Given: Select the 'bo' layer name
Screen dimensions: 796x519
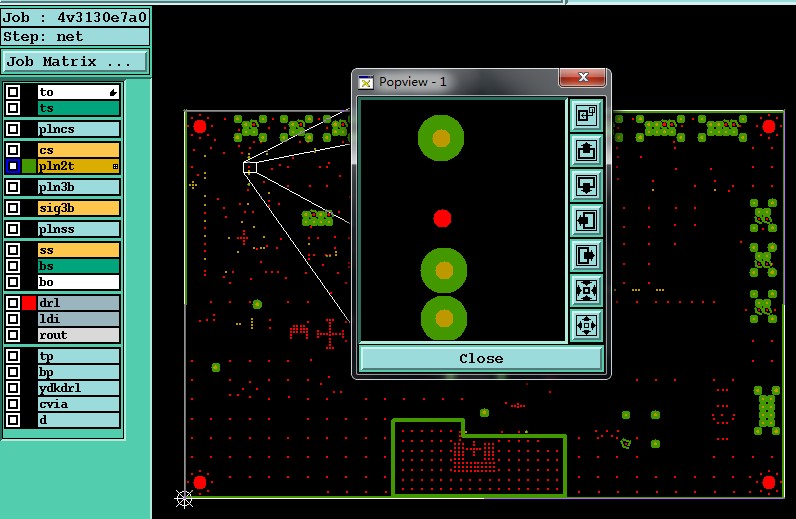Looking at the screenshot, I should [x=79, y=282].
